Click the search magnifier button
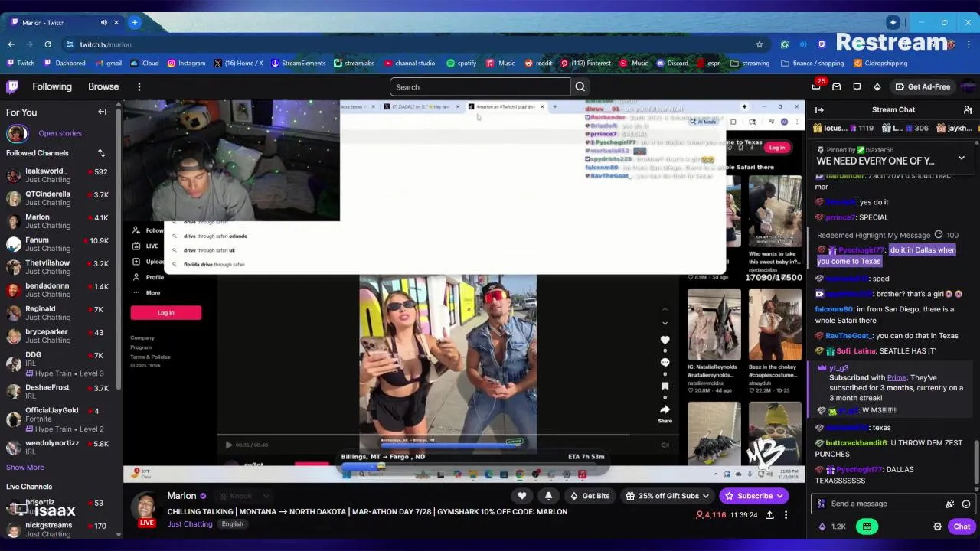This screenshot has width=980, height=551. click(580, 86)
